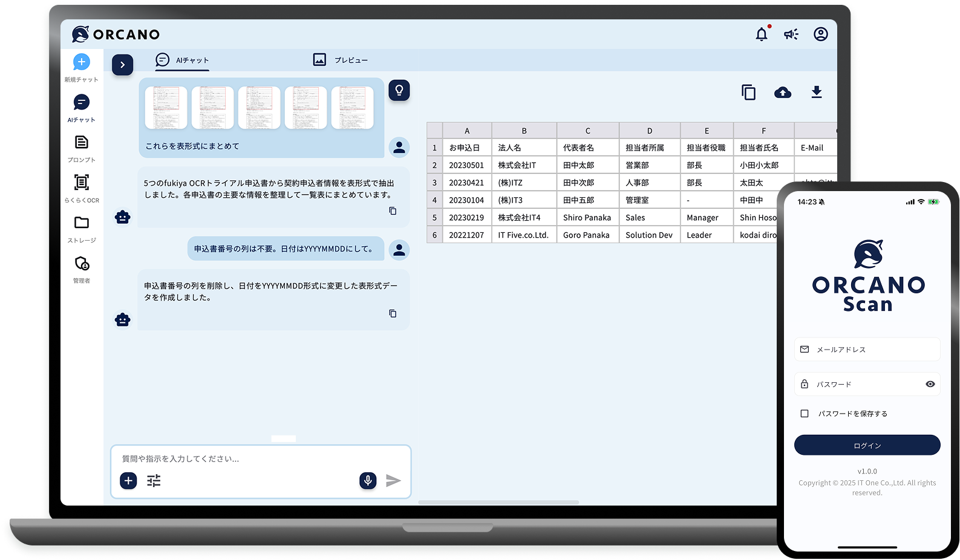Screen dimensions: 960x560
Task: Open the user account profile icon
Action: tap(820, 34)
